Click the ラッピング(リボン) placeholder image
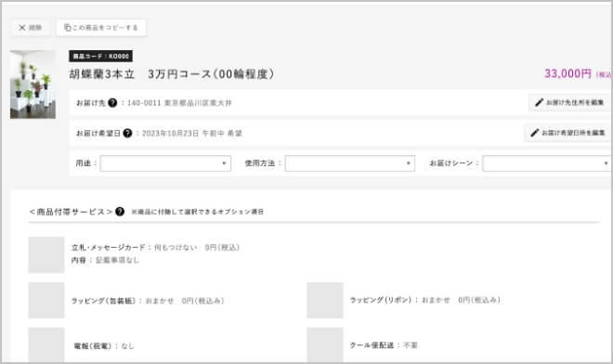Viewport: 613px width, 364px height. point(325,300)
